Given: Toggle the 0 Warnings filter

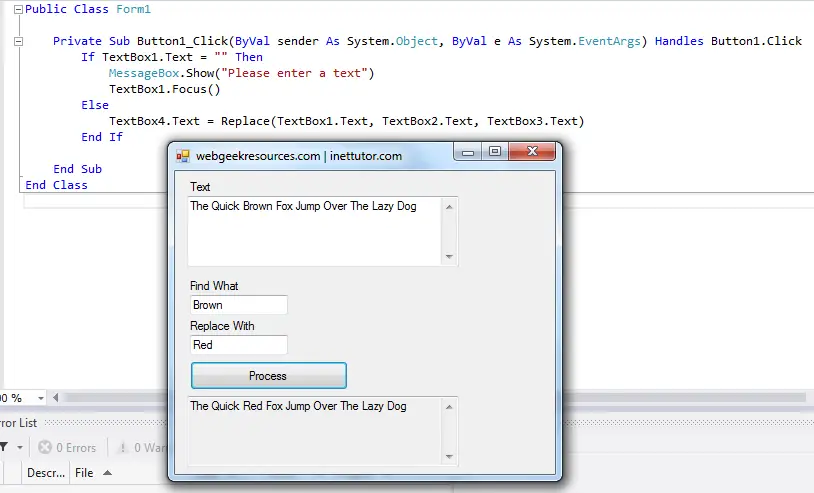Looking at the screenshot, I should tap(140, 448).
